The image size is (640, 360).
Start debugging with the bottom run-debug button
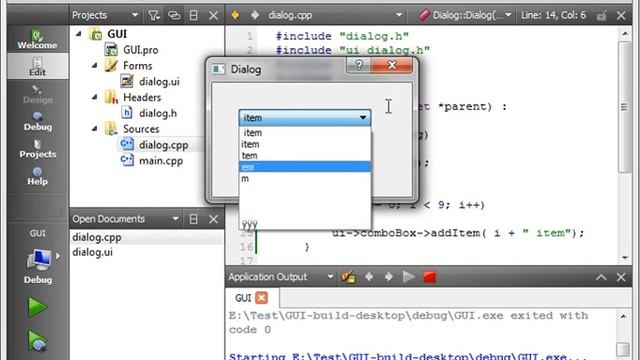coord(37,341)
